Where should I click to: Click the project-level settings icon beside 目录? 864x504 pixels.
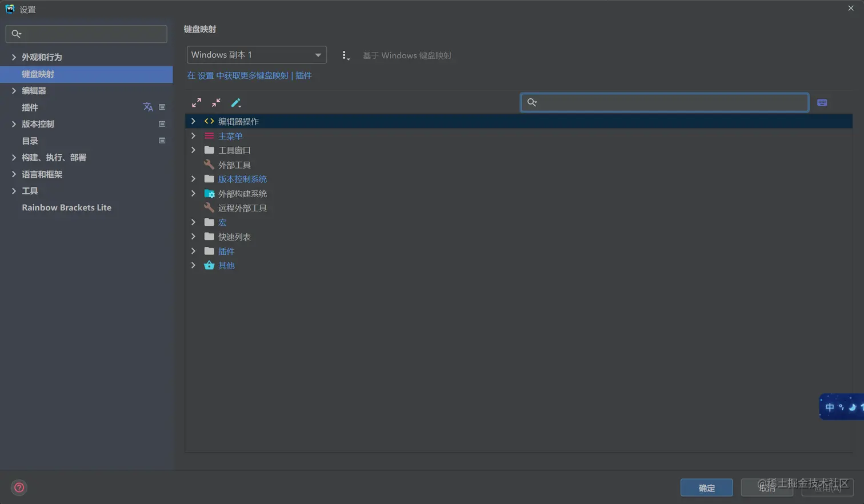pyautogui.click(x=162, y=141)
